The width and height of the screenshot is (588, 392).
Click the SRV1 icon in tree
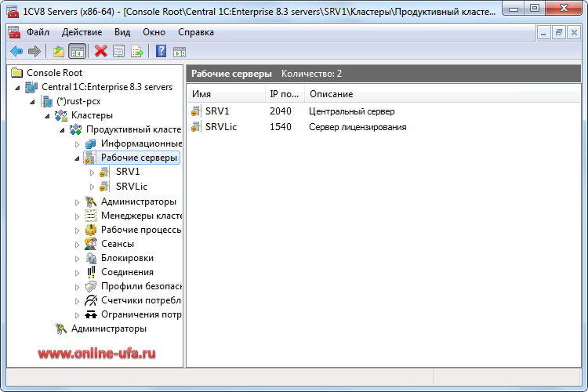click(x=104, y=172)
